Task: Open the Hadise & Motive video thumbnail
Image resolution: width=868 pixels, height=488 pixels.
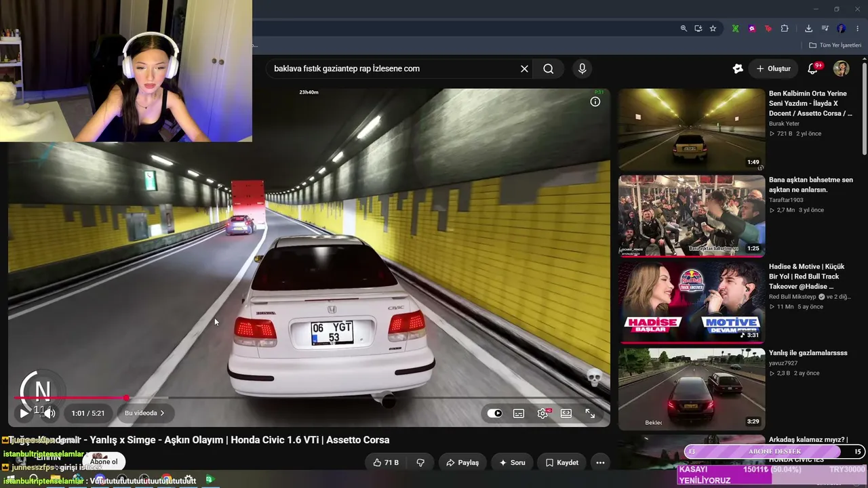Action: tap(692, 303)
